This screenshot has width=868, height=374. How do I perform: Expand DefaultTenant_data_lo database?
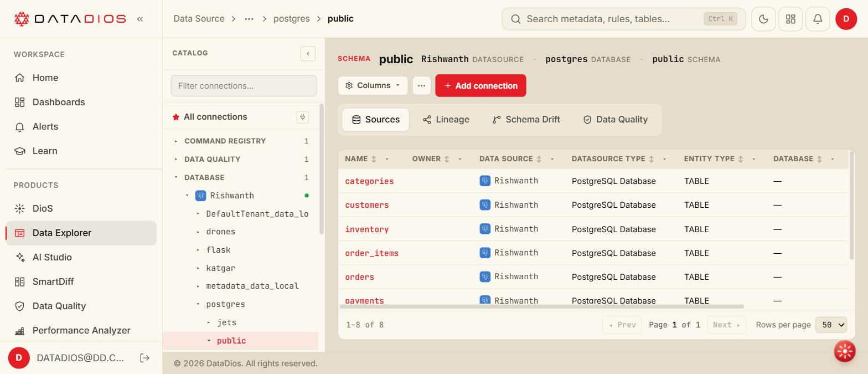coord(198,214)
